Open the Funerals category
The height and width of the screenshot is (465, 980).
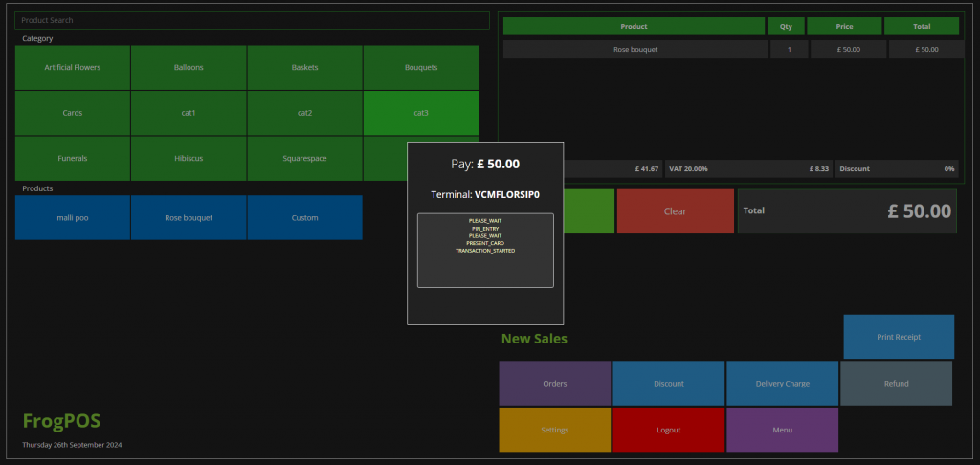73,159
